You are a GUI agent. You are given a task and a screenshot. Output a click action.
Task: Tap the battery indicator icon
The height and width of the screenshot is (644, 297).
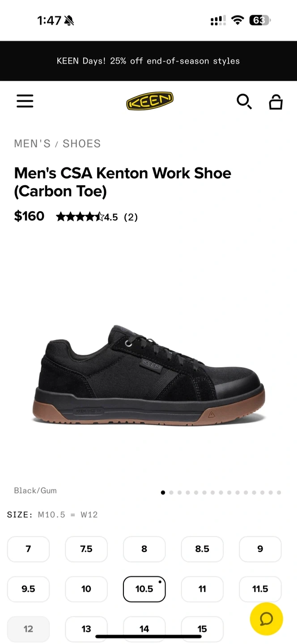(x=260, y=20)
